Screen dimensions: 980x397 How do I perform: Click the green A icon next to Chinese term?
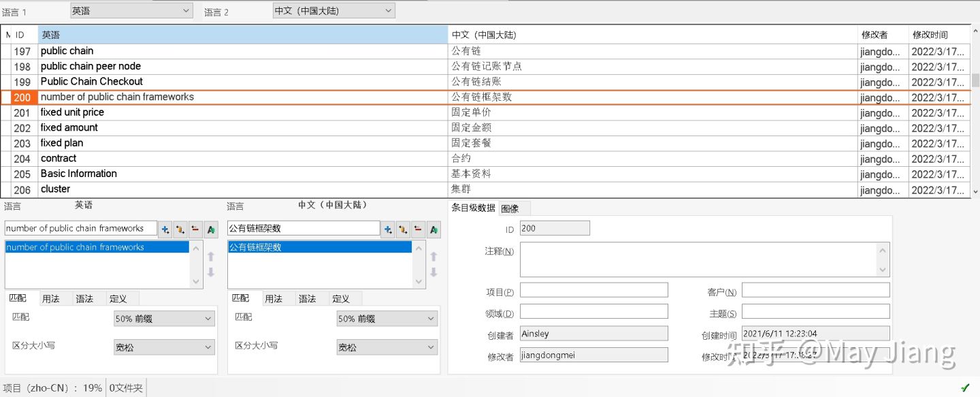tap(435, 229)
